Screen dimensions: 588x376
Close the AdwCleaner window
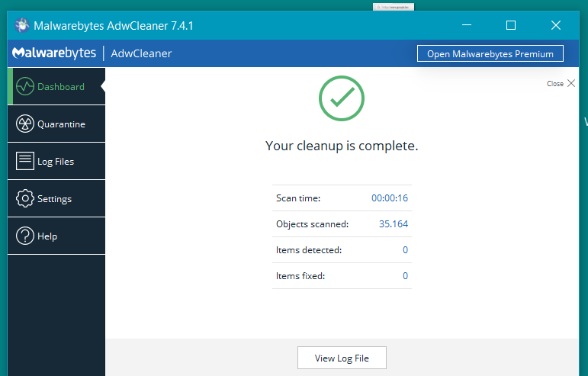click(x=556, y=25)
